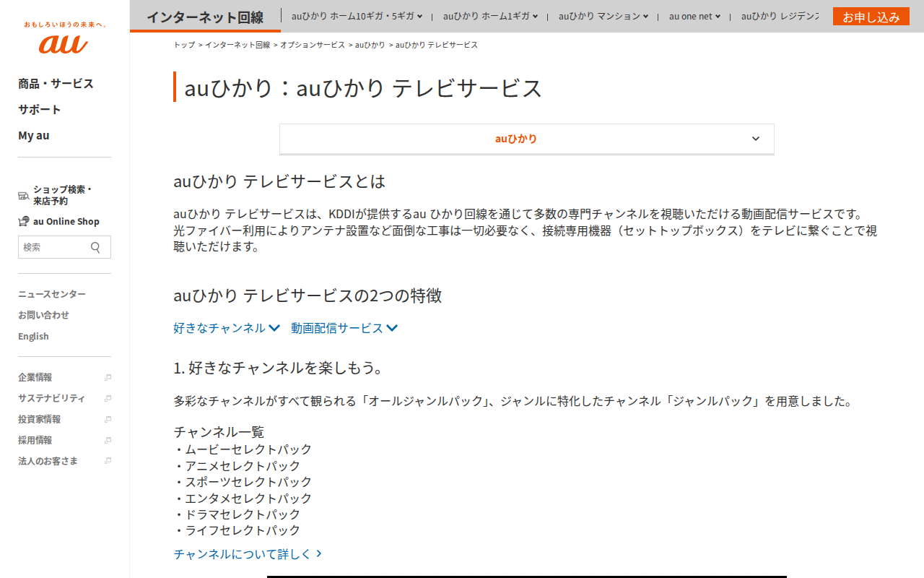924x578 pixels.
Task: Open お問い合わせ link
Action: pyautogui.click(x=43, y=315)
